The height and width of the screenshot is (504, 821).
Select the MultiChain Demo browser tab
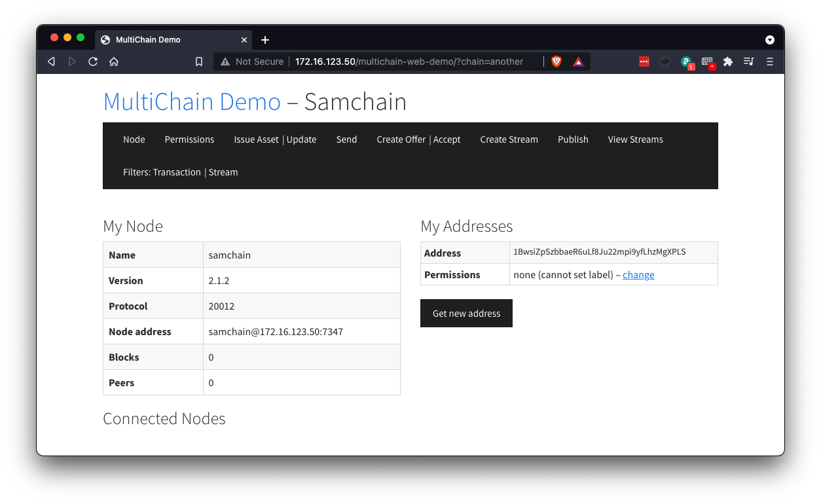(175, 40)
